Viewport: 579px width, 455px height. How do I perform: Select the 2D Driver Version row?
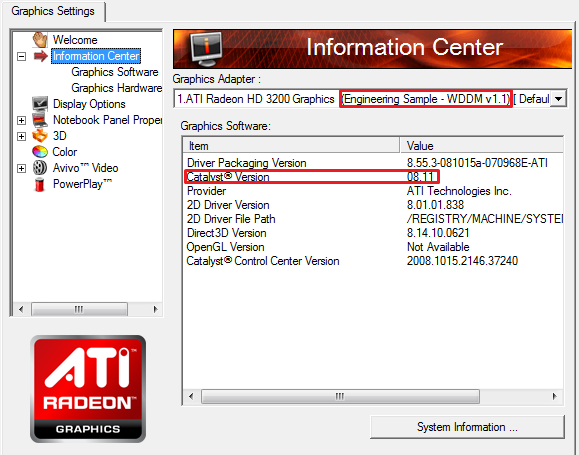click(373, 205)
